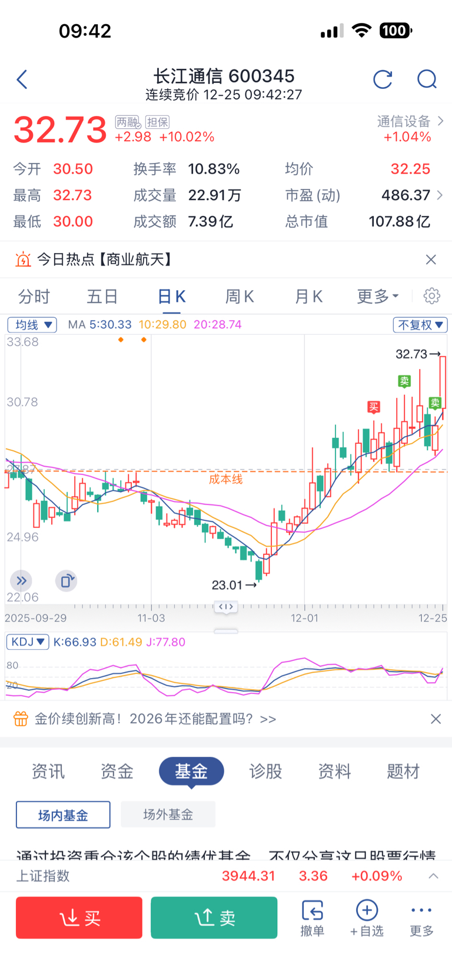Switch to 分时 chart tab
452x980 pixels.
click(x=34, y=296)
